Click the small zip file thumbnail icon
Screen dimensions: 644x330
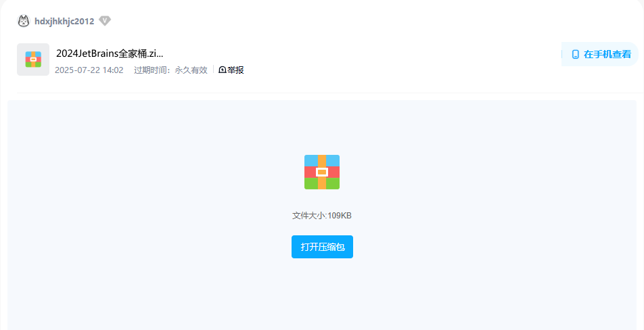tap(33, 60)
